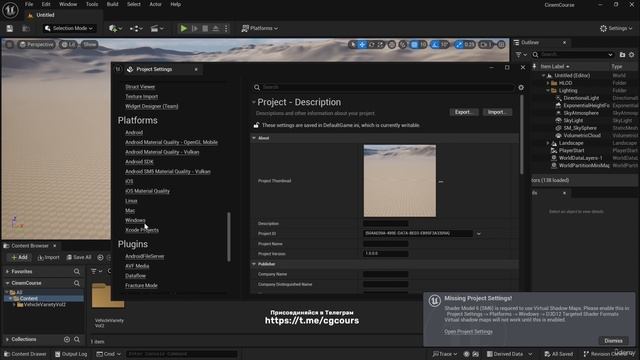Collapse the Publisher section

[254, 264]
